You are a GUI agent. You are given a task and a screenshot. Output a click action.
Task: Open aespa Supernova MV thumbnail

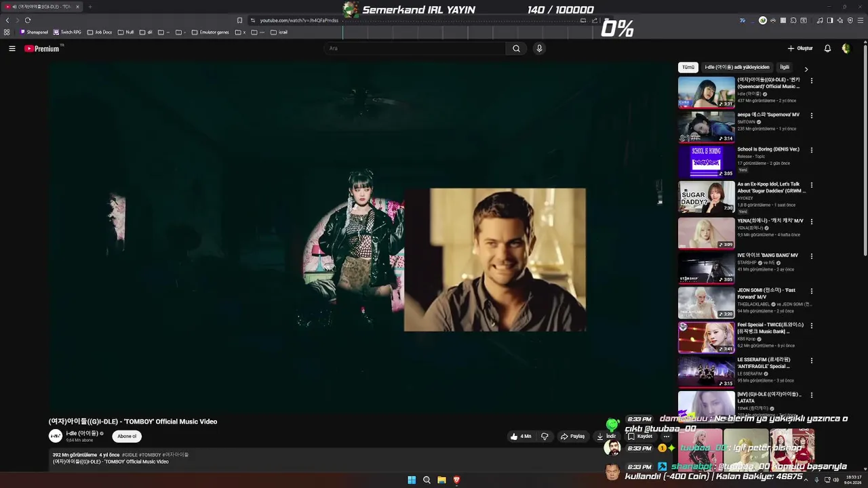(706, 127)
